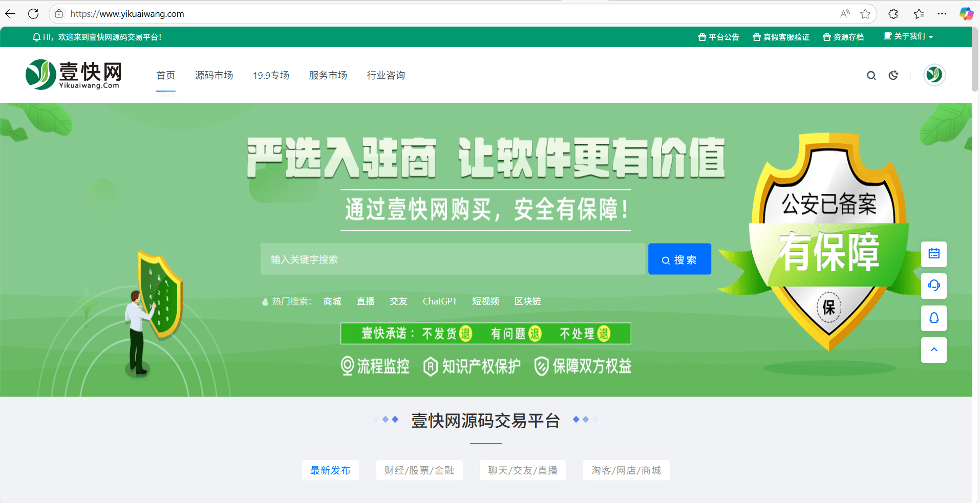This screenshot has height=503, width=980.
Task: Click the 通过壹快网购买，安全有保障 slogan
Action: click(486, 210)
